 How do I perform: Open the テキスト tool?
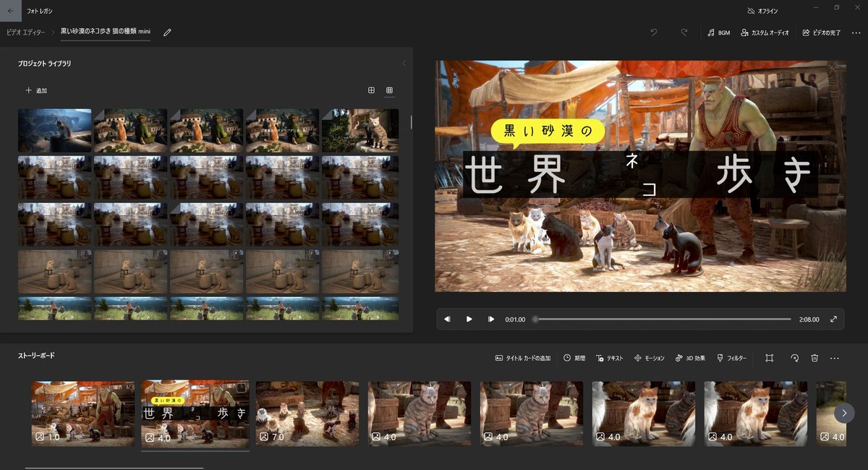point(610,358)
